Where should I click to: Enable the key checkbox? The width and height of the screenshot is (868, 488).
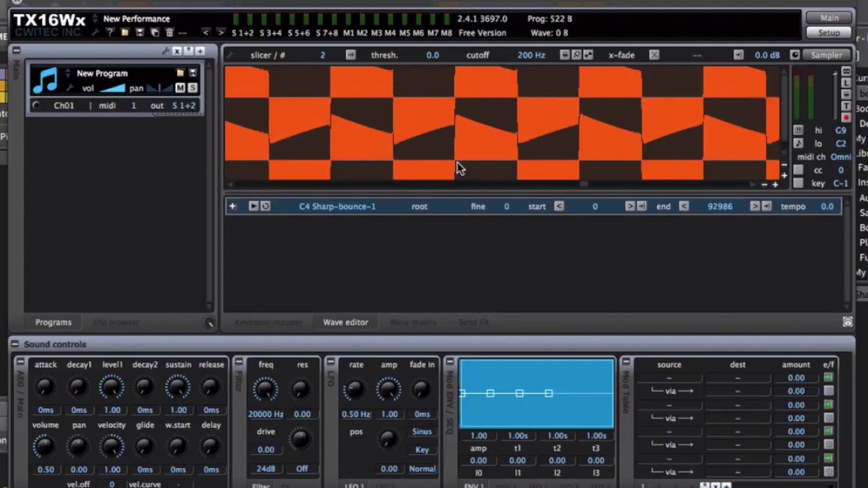(798, 183)
